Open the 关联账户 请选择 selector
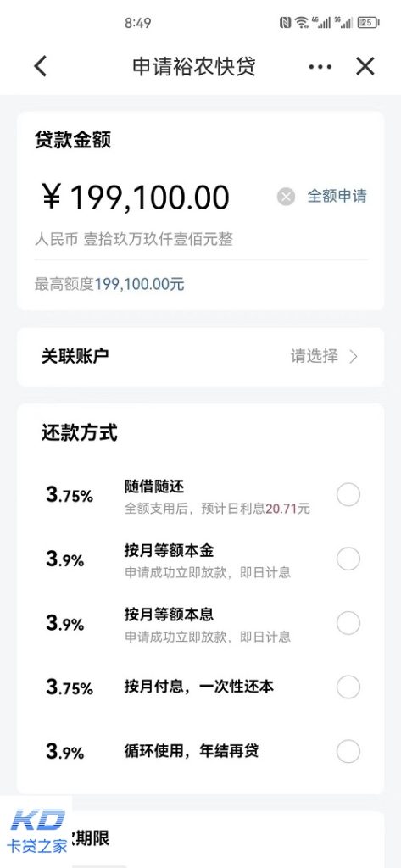Viewport: 401px width, 868px height. [200, 357]
